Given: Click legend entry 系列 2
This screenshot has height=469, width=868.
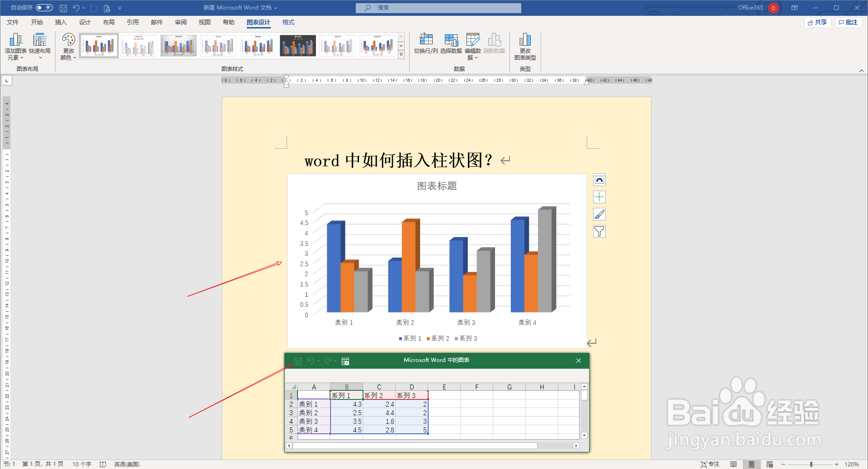Looking at the screenshot, I should (x=438, y=338).
